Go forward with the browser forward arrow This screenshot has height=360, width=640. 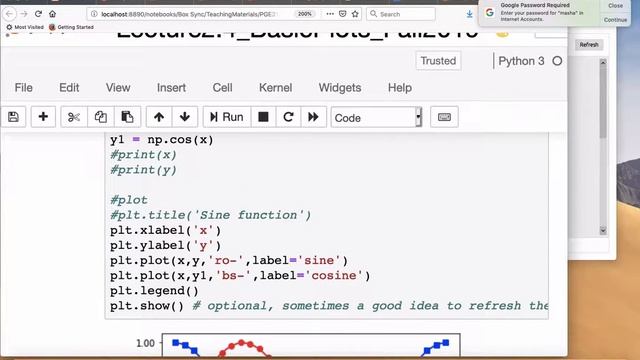[24, 14]
